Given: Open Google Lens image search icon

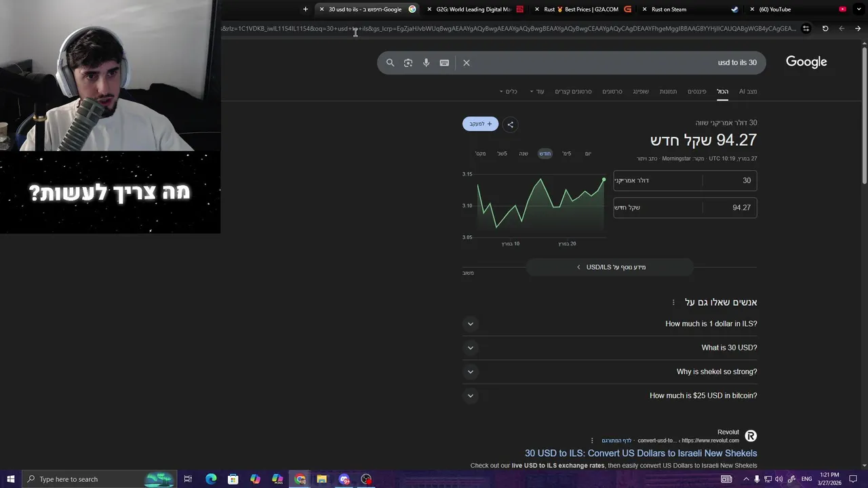Looking at the screenshot, I should (408, 62).
